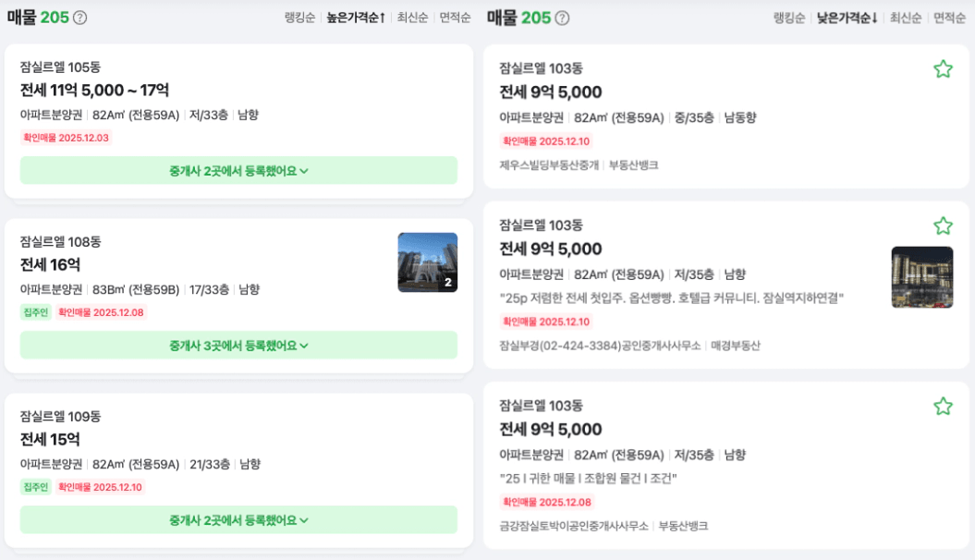Star the 103동 listing from 잠실부경 공인중개사사무소
This screenshot has width=975, height=560.
943,226
